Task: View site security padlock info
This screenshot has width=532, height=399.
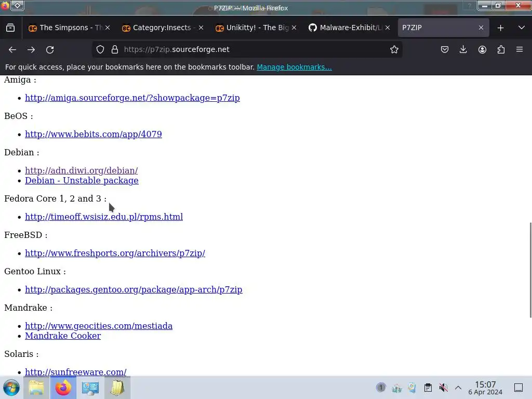Action: [x=115, y=49]
